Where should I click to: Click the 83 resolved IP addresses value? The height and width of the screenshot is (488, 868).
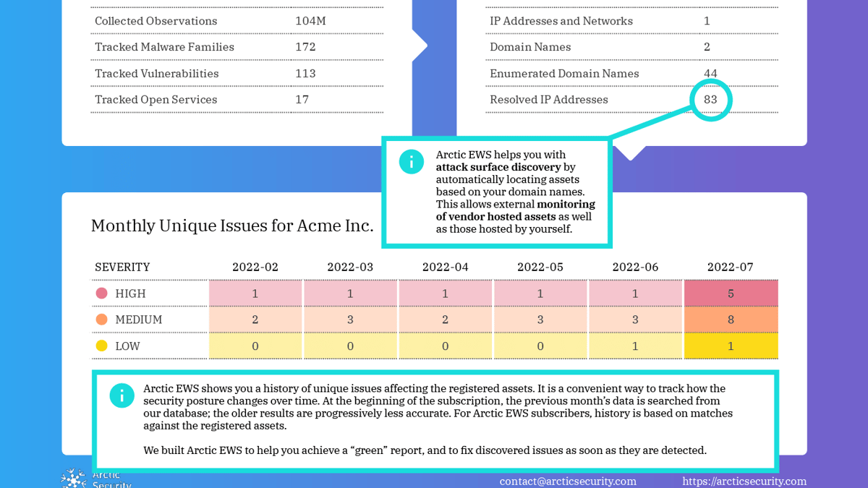coord(710,100)
